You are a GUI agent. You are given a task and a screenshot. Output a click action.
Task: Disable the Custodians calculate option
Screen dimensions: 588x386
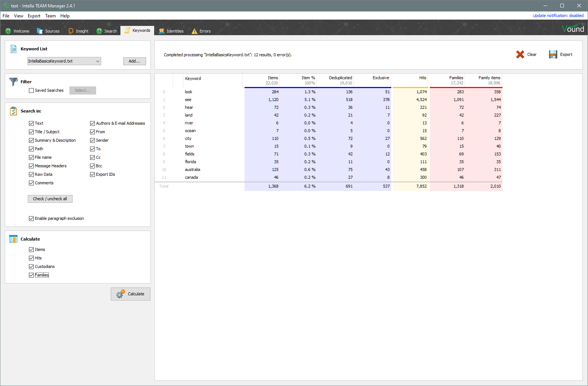31,266
